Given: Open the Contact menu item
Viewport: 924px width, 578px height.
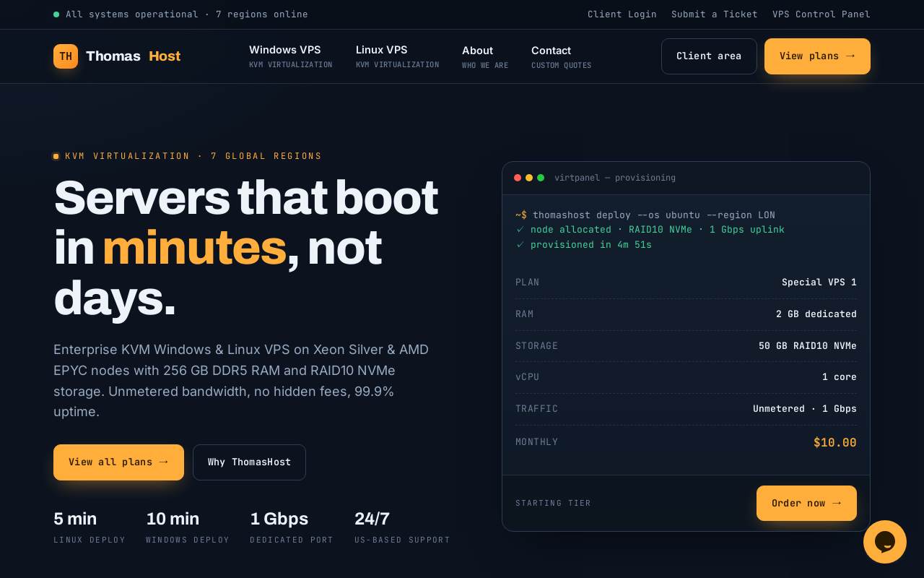Looking at the screenshot, I should (x=561, y=56).
